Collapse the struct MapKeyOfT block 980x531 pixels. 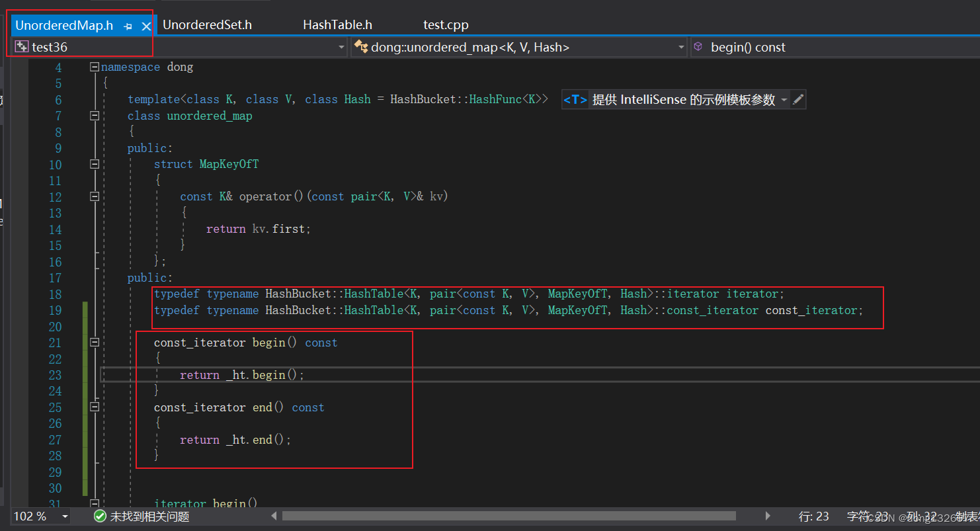pyautogui.click(x=95, y=164)
